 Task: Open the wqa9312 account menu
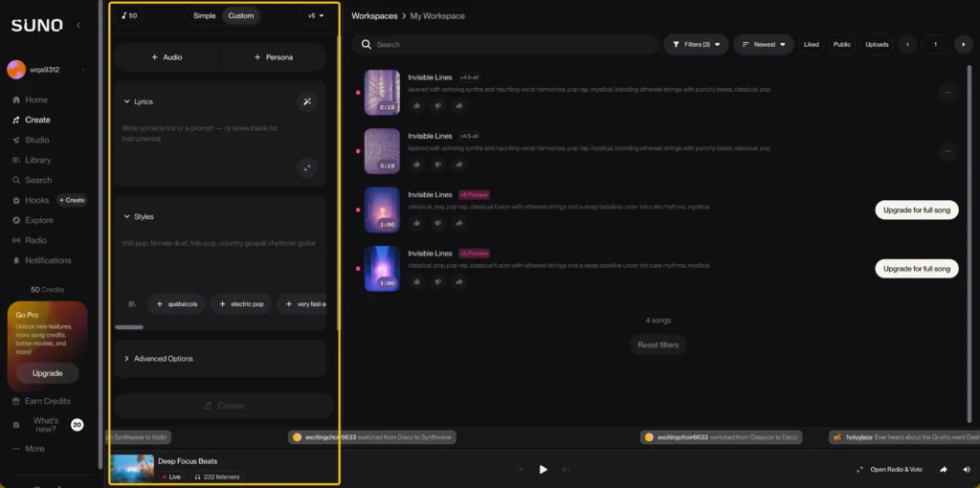(x=45, y=70)
